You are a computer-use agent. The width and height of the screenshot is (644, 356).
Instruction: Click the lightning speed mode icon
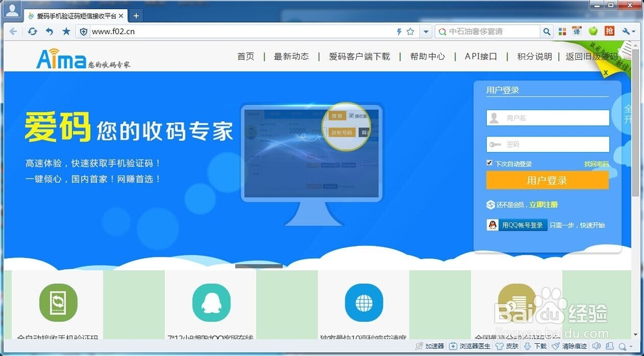399,32
